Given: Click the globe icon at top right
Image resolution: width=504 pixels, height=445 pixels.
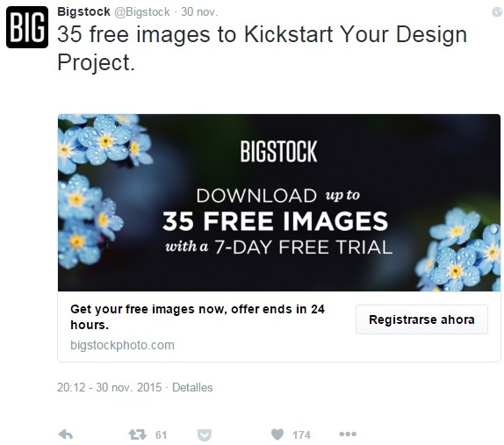Looking at the screenshot, I should pos(497,12).
